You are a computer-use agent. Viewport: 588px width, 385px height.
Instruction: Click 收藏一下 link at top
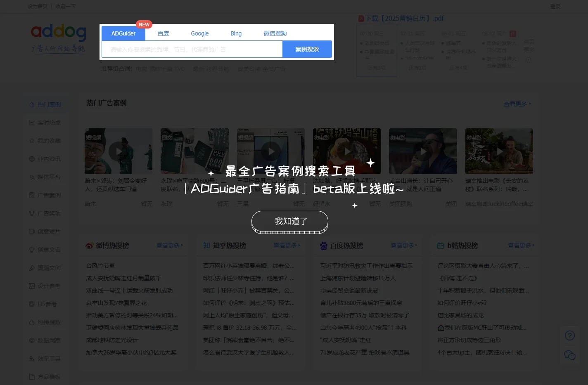pyautogui.click(x=66, y=7)
